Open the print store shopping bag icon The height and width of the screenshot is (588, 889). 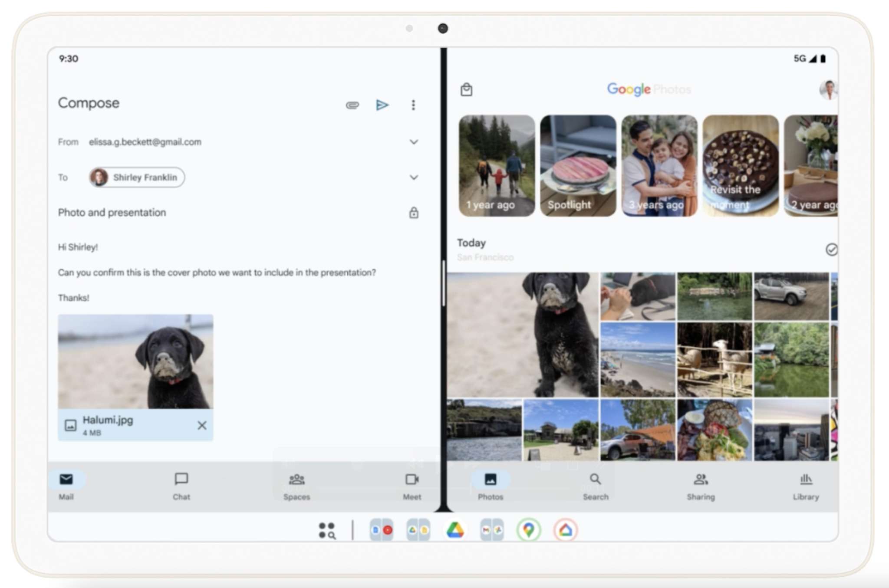click(467, 89)
